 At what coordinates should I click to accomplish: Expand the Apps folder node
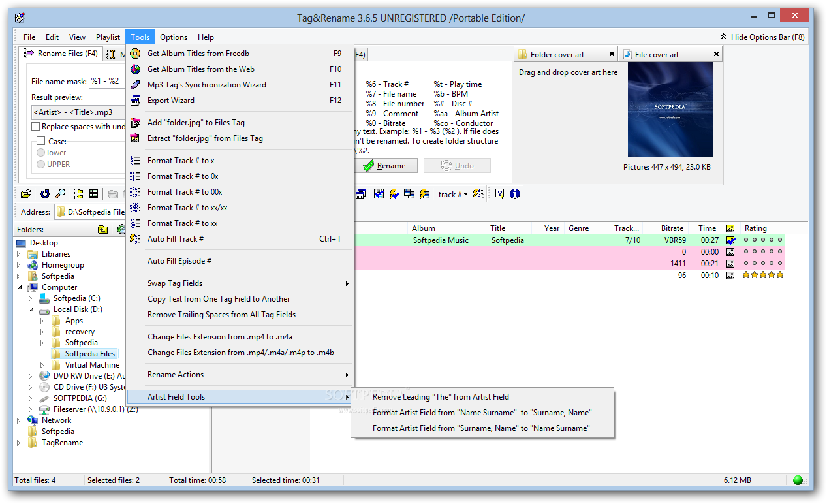[42, 321]
